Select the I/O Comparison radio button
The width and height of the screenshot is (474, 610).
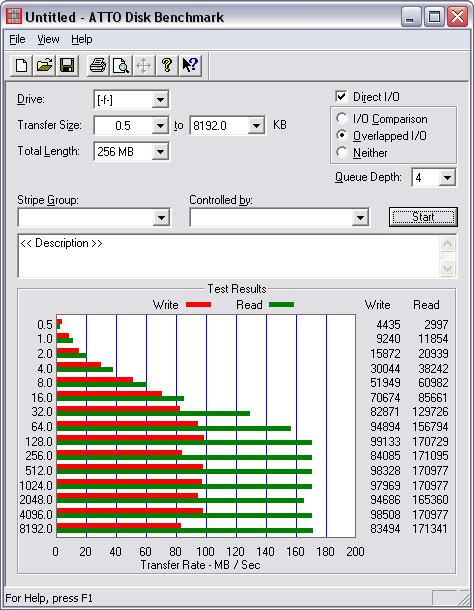pyautogui.click(x=342, y=118)
